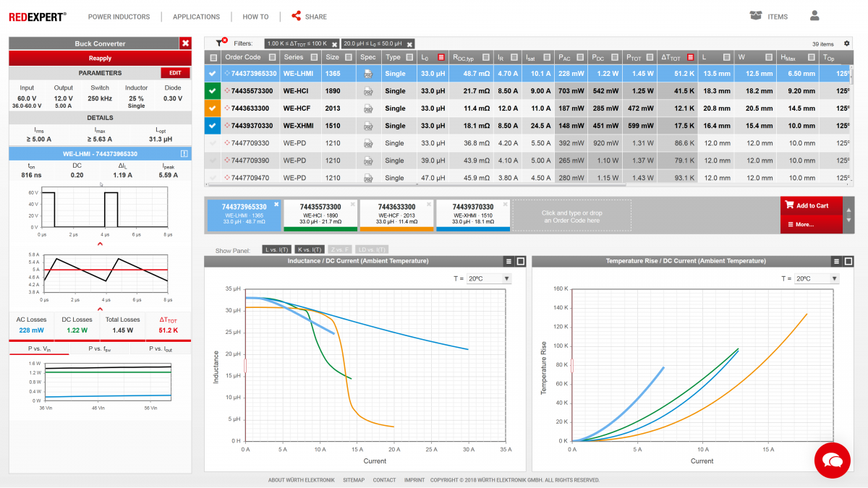Click the order code drop input box
Screen dimensions: 868x488
click(571, 215)
